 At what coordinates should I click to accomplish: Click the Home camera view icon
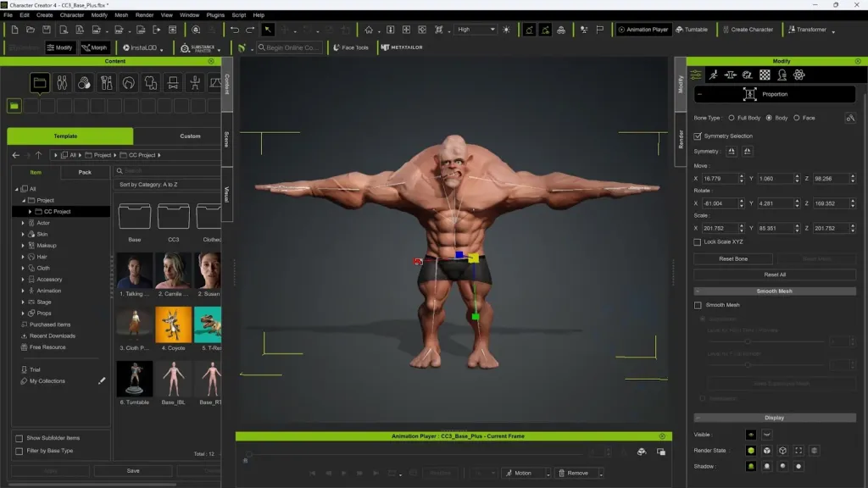click(368, 30)
